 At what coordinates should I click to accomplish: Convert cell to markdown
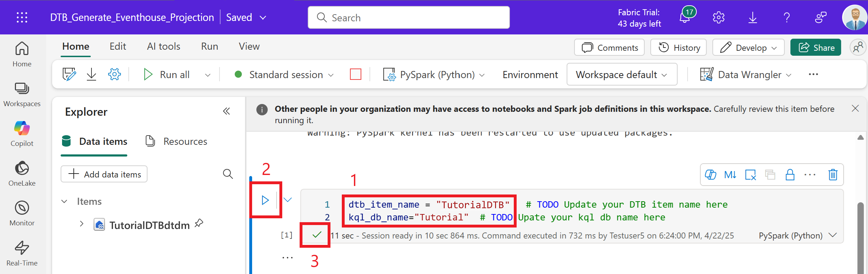[x=730, y=175]
